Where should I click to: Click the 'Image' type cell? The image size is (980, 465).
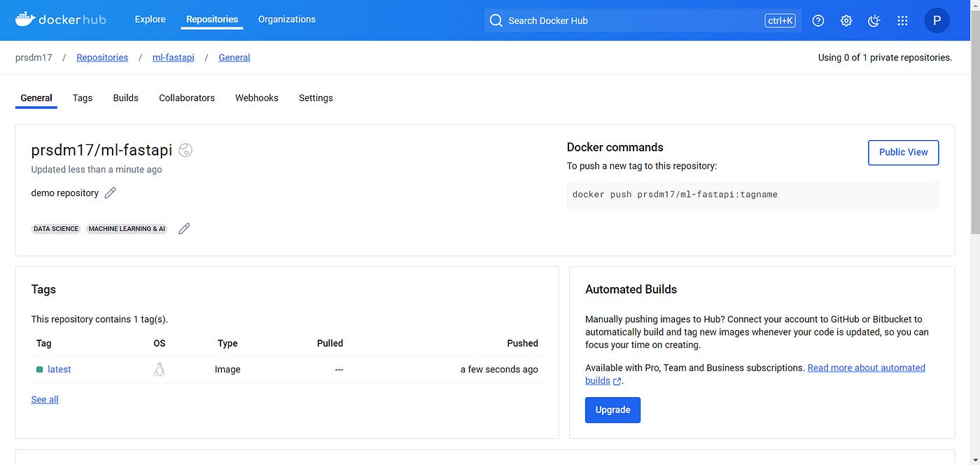pos(227,369)
